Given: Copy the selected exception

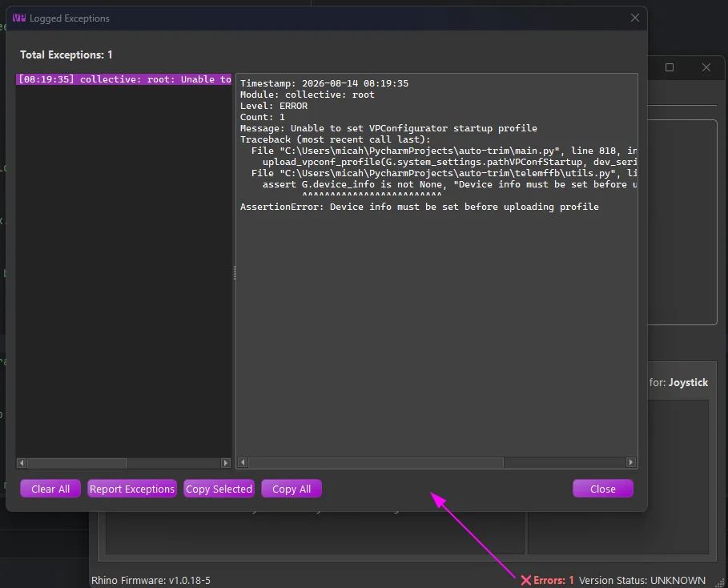Looking at the screenshot, I should [219, 489].
